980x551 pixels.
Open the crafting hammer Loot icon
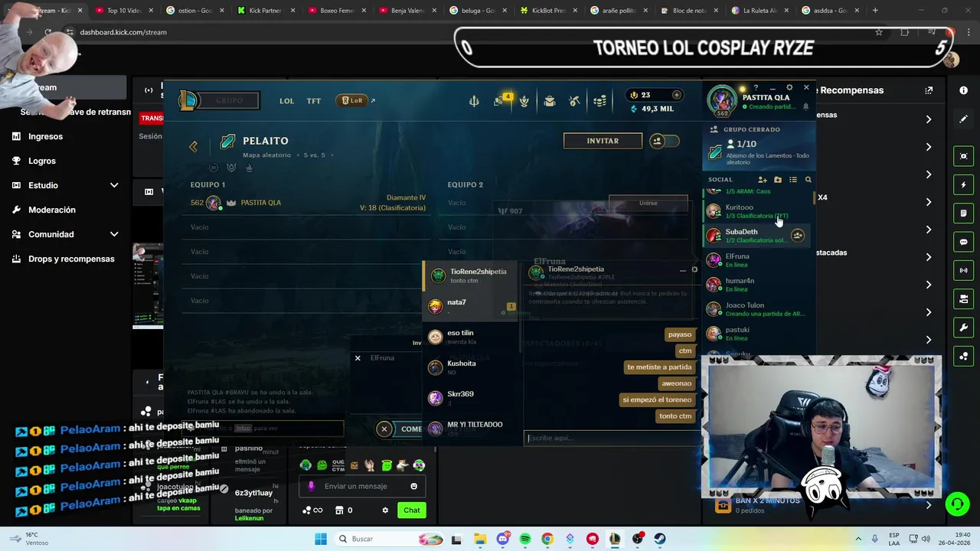575,101
